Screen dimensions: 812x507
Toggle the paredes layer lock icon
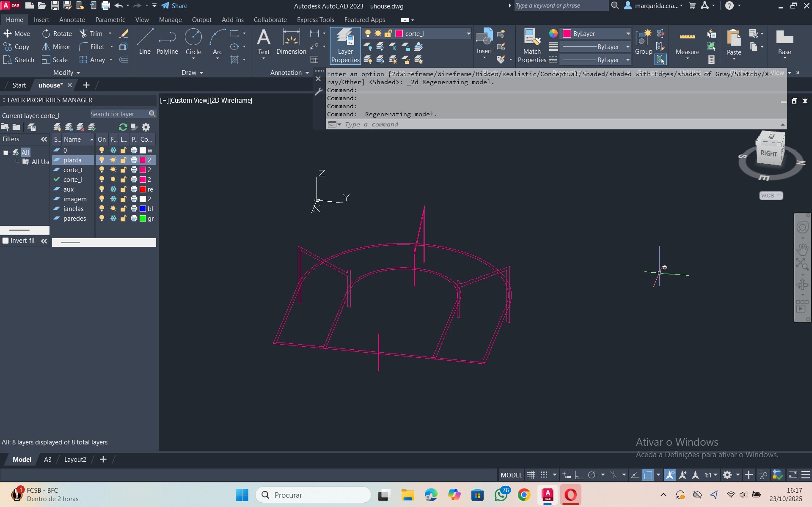124,219
